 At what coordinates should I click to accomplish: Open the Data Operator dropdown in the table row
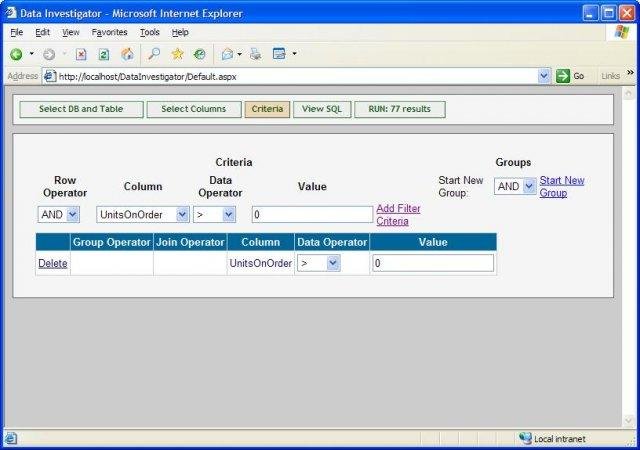[318, 263]
